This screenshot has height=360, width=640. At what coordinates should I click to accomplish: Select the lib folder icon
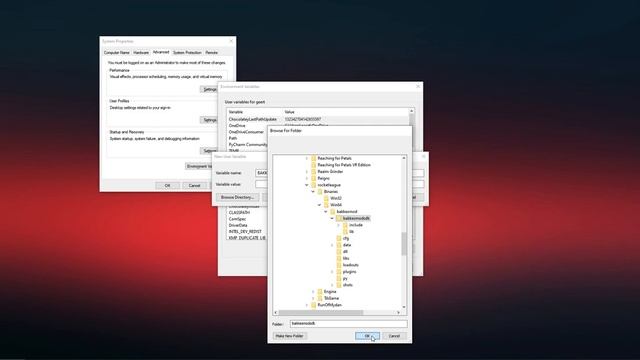click(345, 231)
